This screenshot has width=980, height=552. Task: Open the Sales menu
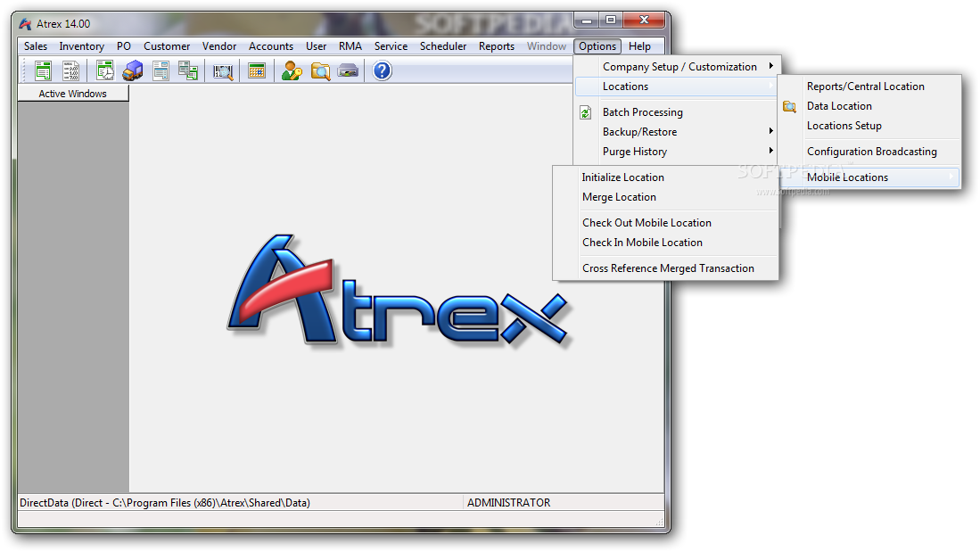coord(36,46)
